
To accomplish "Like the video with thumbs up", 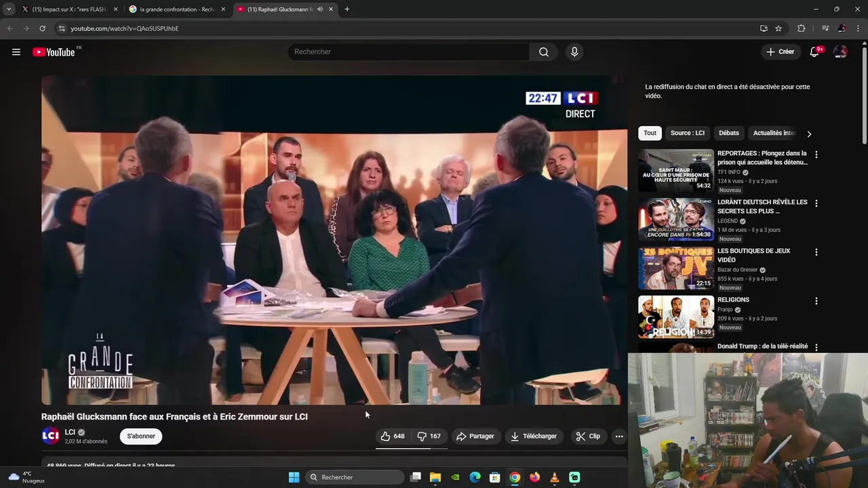I will pos(393,436).
